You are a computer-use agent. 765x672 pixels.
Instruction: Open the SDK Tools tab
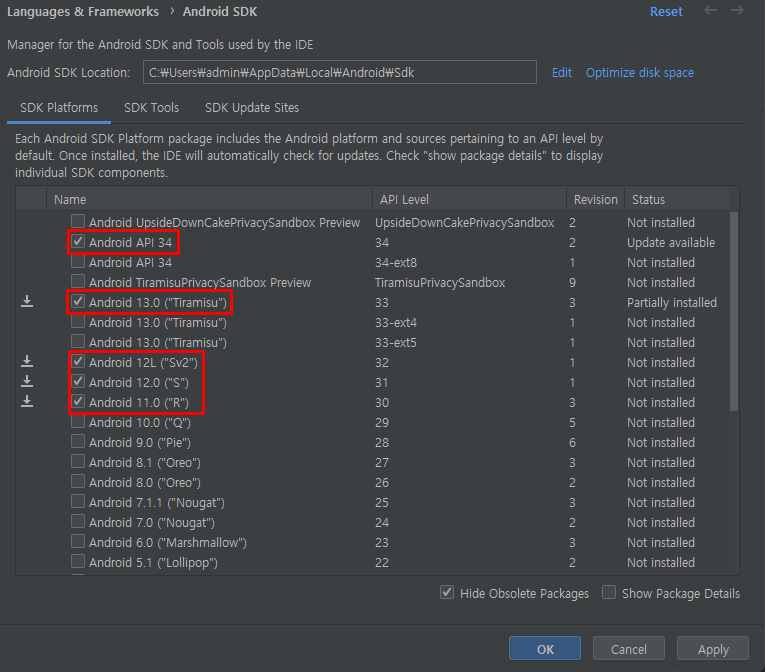point(151,108)
